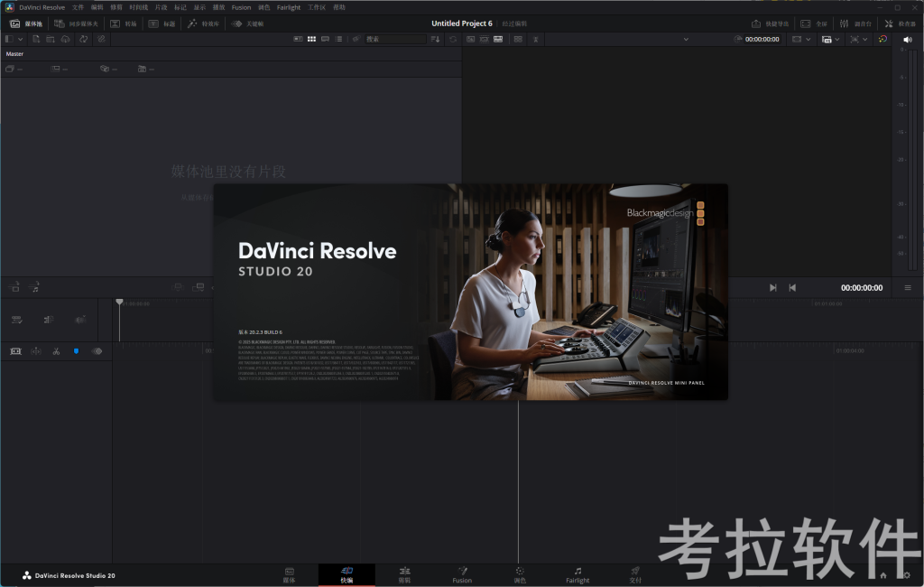Switch media pool to thumbnail view
The width and height of the screenshot is (924, 587).
(x=310, y=39)
